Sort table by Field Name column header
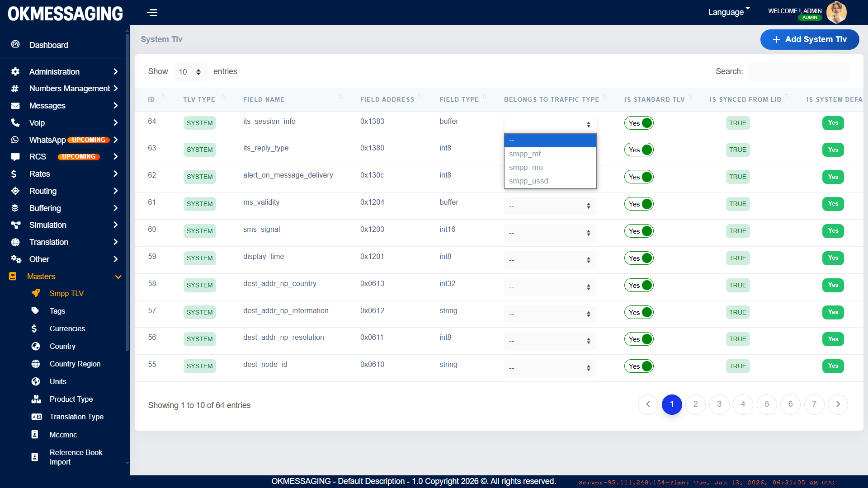 pos(264,99)
